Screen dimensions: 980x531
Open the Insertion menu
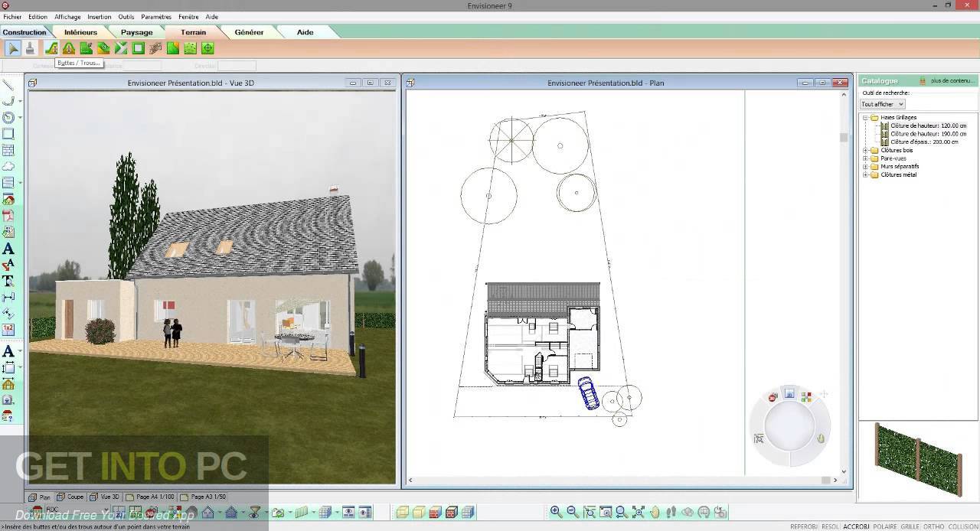[x=99, y=17]
